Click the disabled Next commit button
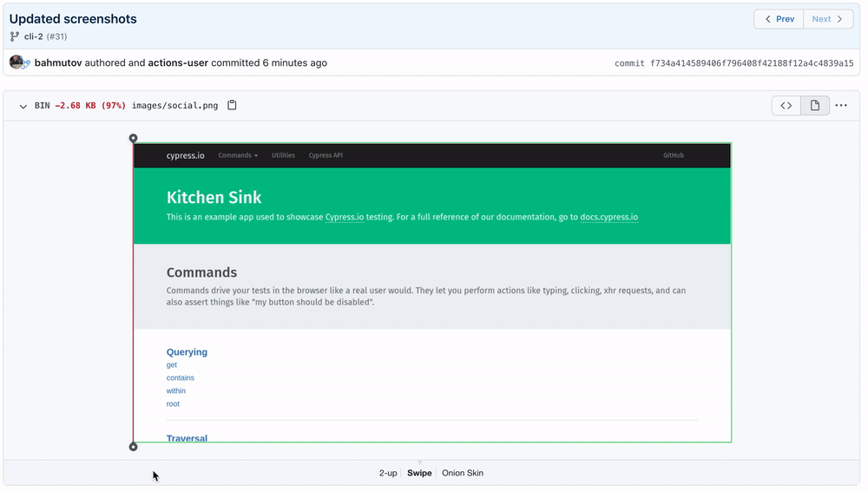 [x=828, y=19]
